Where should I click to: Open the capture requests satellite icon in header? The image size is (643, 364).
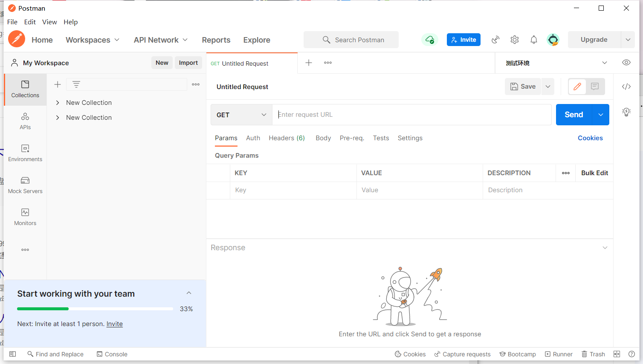point(495,40)
